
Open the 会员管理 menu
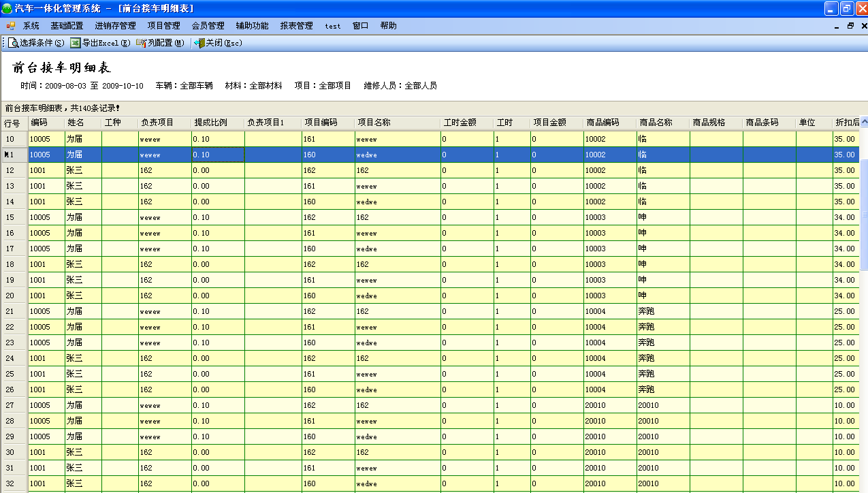(x=208, y=26)
